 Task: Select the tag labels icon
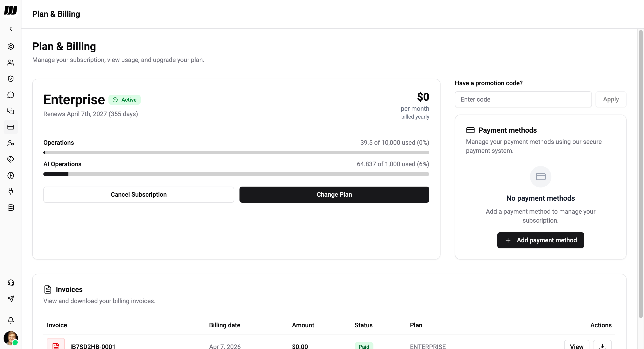(11, 159)
